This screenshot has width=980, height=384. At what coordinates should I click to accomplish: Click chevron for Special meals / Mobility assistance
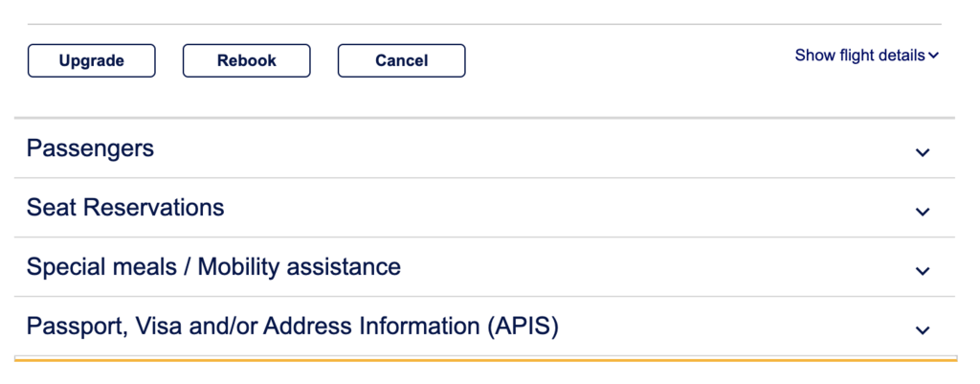point(923,271)
